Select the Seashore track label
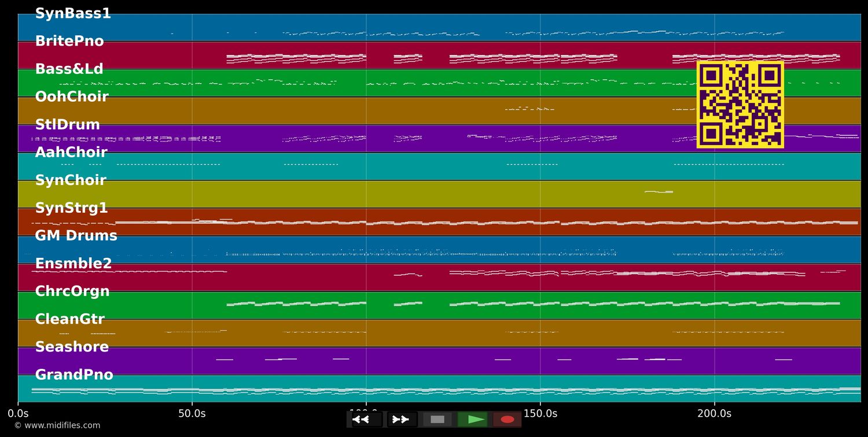 click(72, 346)
